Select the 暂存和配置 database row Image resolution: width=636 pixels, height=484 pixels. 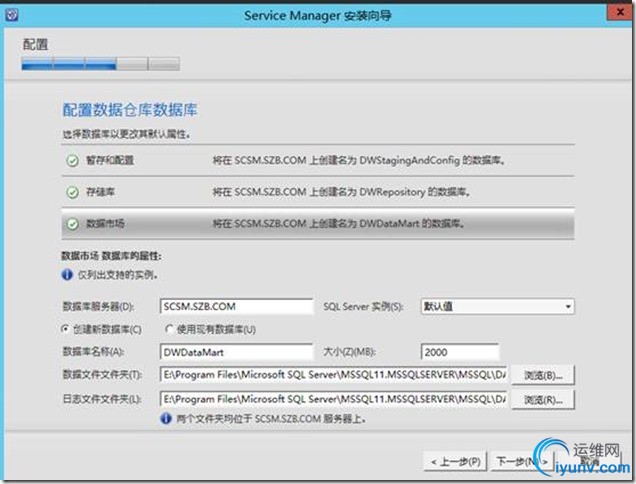point(318,161)
